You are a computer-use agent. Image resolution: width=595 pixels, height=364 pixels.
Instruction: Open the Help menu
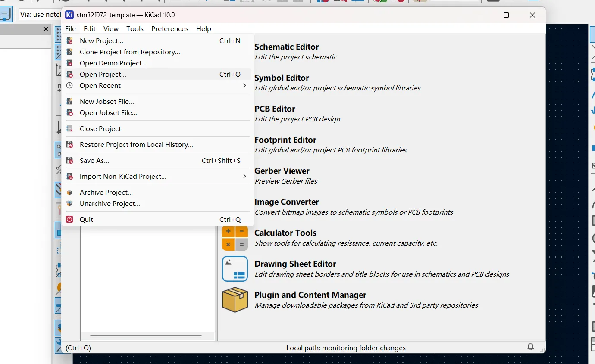coord(204,28)
